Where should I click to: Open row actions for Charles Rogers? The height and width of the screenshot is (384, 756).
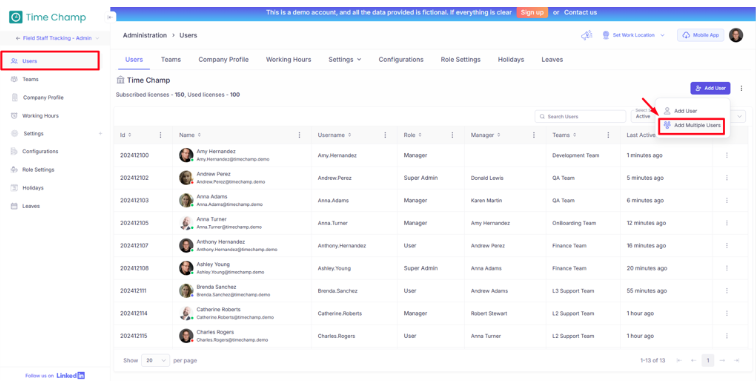click(x=727, y=336)
